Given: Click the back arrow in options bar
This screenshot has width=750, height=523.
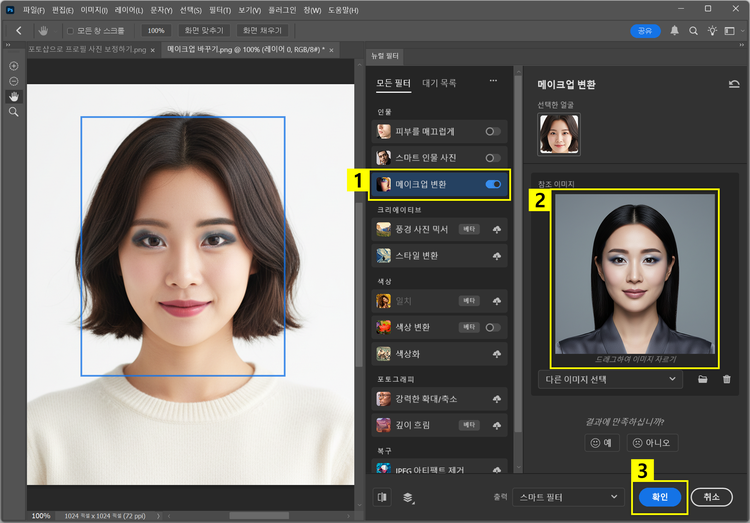Looking at the screenshot, I should pos(18,31).
